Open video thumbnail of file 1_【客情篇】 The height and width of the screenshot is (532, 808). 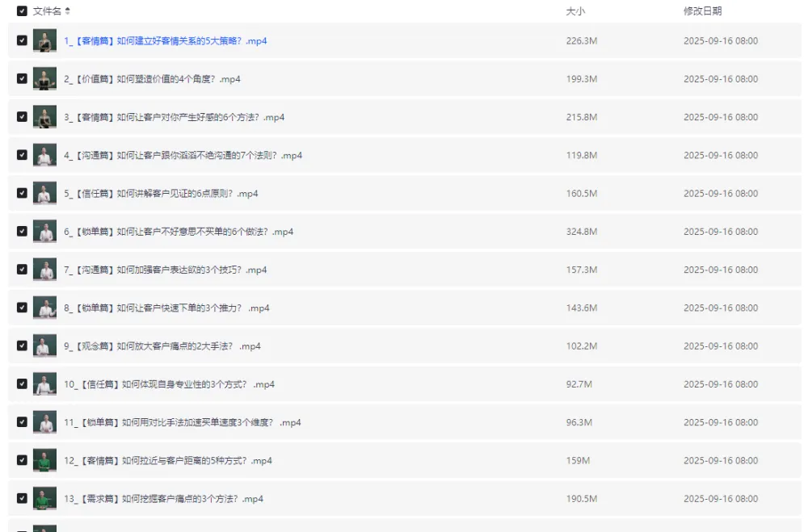click(44, 41)
